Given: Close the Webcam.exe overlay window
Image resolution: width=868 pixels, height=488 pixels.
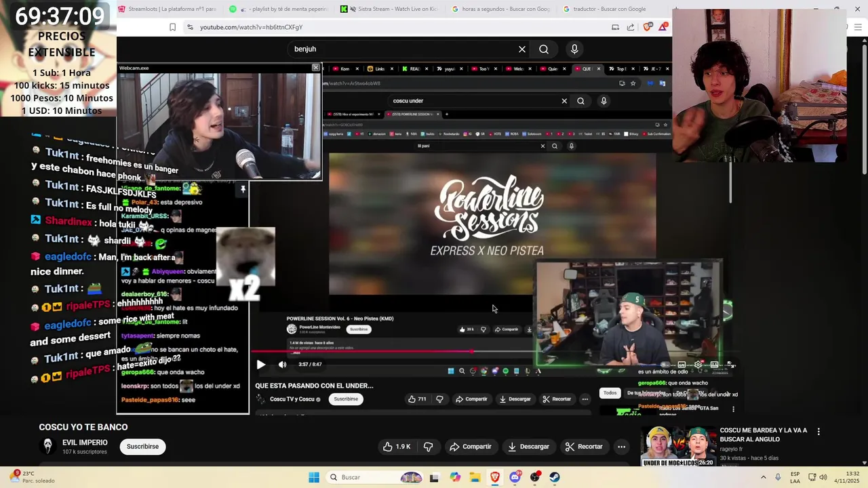Looking at the screenshot, I should pyautogui.click(x=315, y=68).
